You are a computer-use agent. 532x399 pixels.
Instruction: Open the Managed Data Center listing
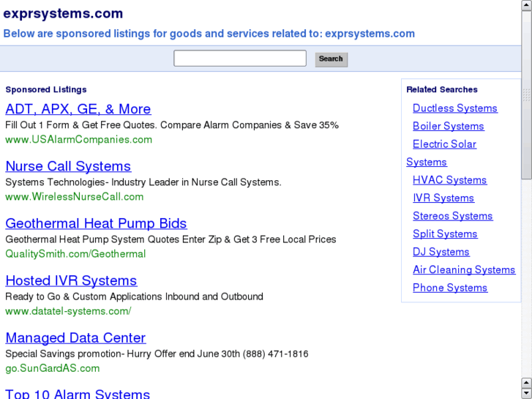coord(75,338)
